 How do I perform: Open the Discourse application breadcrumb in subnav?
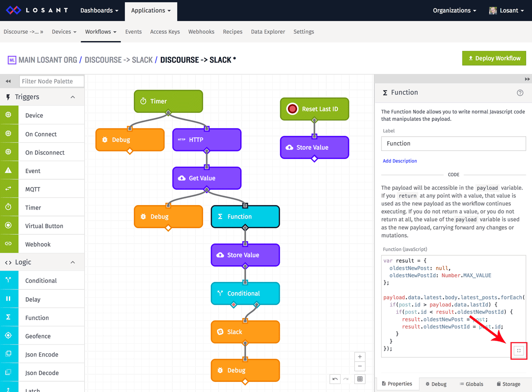click(x=23, y=31)
